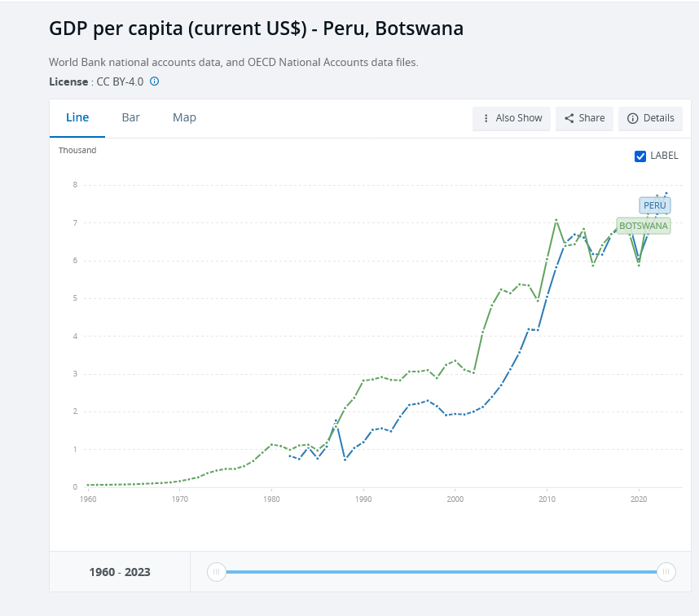Click the license info icon
This screenshot has width=699, height=616.
(155, 81)
